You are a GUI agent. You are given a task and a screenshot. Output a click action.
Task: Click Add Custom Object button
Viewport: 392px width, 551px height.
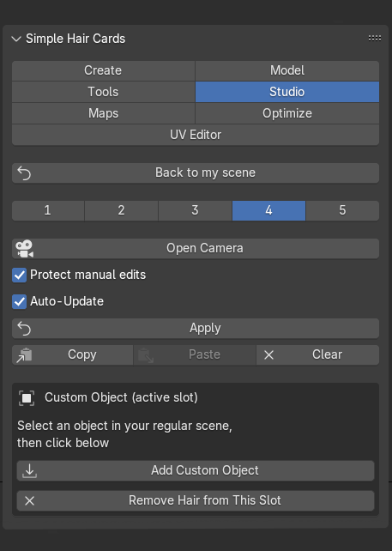click(x=196, y=471)
